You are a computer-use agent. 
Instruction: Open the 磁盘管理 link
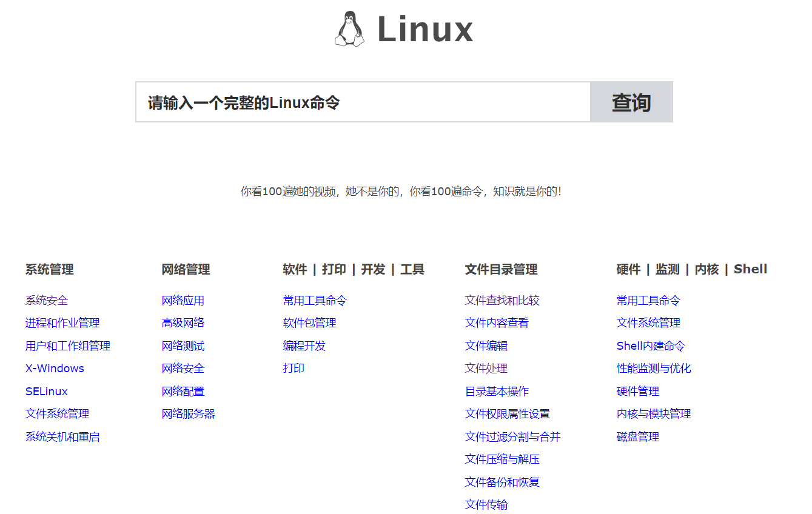point(638,437)
